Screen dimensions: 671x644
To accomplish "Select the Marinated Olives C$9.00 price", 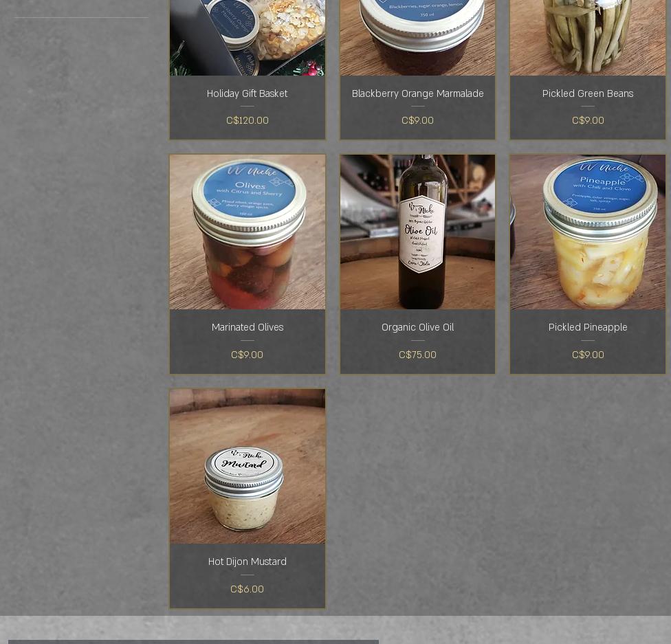I will point(247,355).
